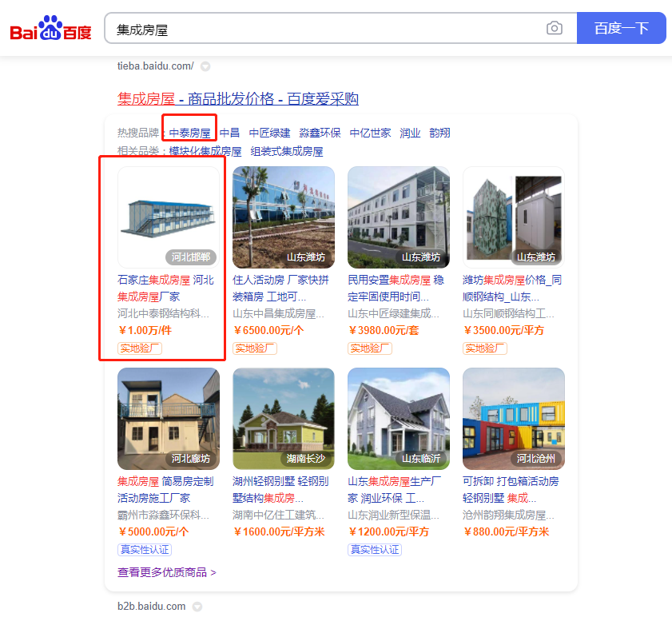Select hot brand 中匠绿建
The width and height of the screenshot is (672, 621).
click(x=269, y=133)
